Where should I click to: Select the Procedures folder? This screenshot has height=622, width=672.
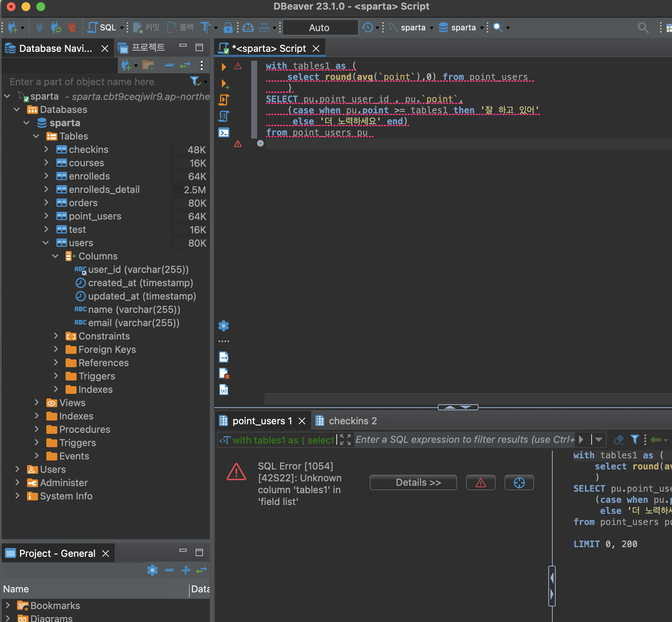[84, 429]
